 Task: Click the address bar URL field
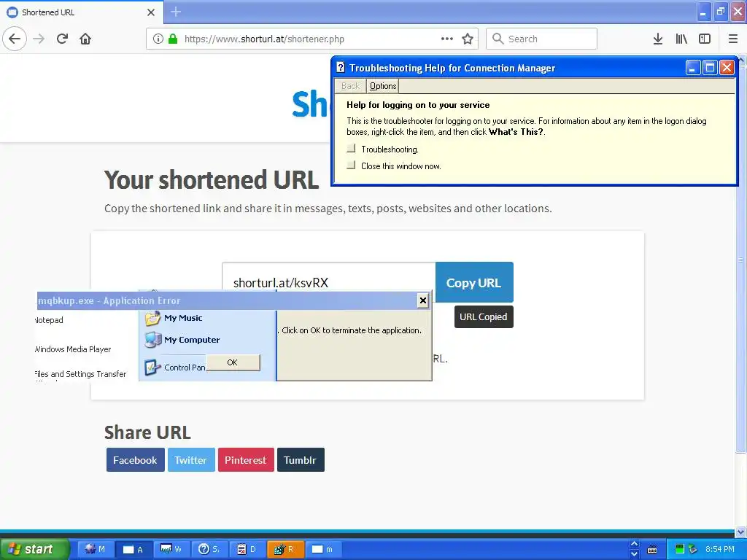[x=311, y=39]
